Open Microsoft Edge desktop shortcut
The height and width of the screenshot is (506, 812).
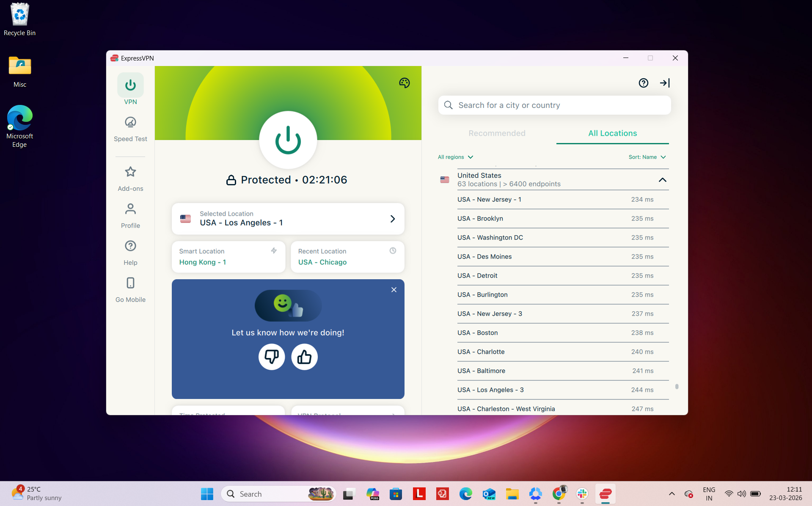pyautogui.click(x=19, y=126)
